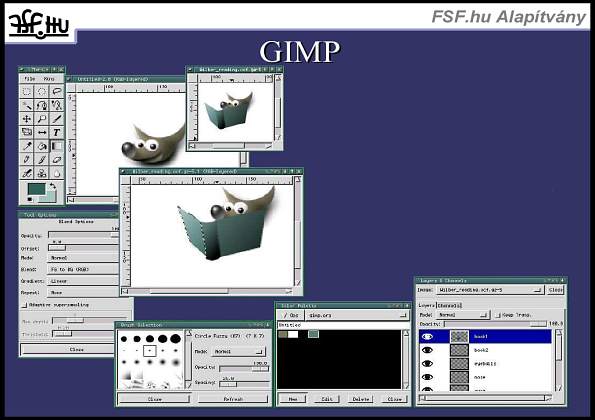Select the Bucket Fill tool

pos(42,146)
